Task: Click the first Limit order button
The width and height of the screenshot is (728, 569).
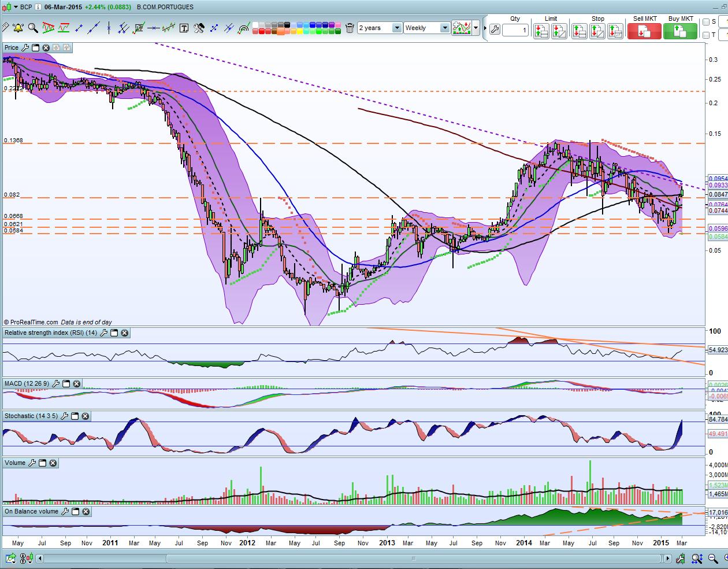Action: [x=541, y=31]
